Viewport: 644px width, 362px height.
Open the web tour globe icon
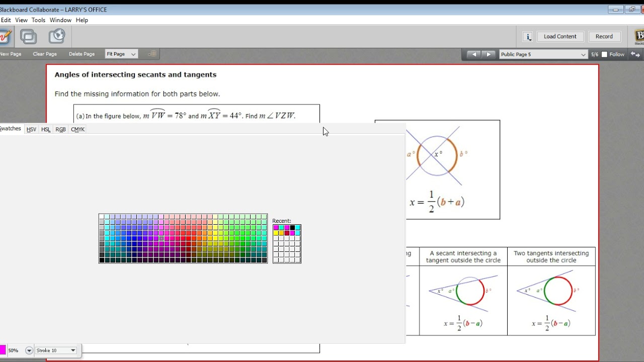(57, 36)
